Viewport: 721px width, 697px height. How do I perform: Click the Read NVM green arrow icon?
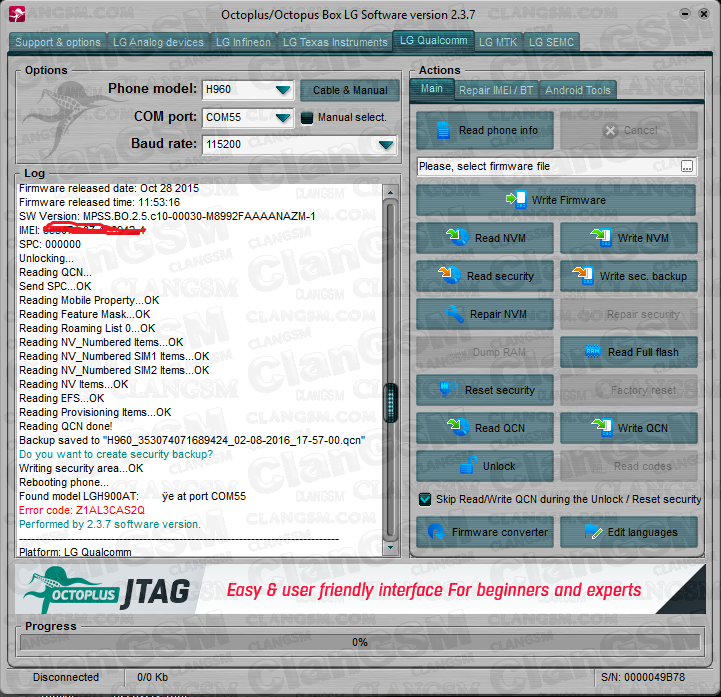457,237
